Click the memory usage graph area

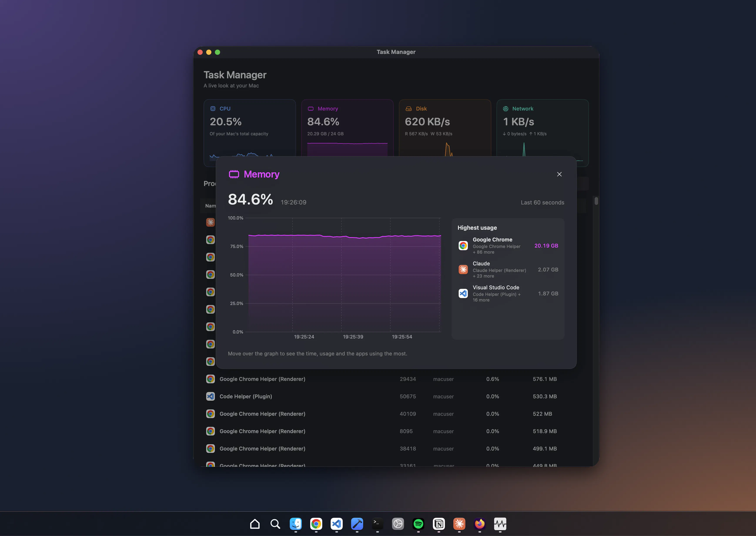click(x=344, y=275)
